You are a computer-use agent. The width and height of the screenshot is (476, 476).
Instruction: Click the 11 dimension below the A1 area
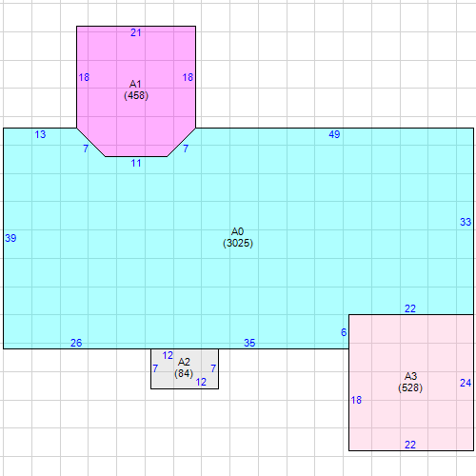click(x=136, y=163)
